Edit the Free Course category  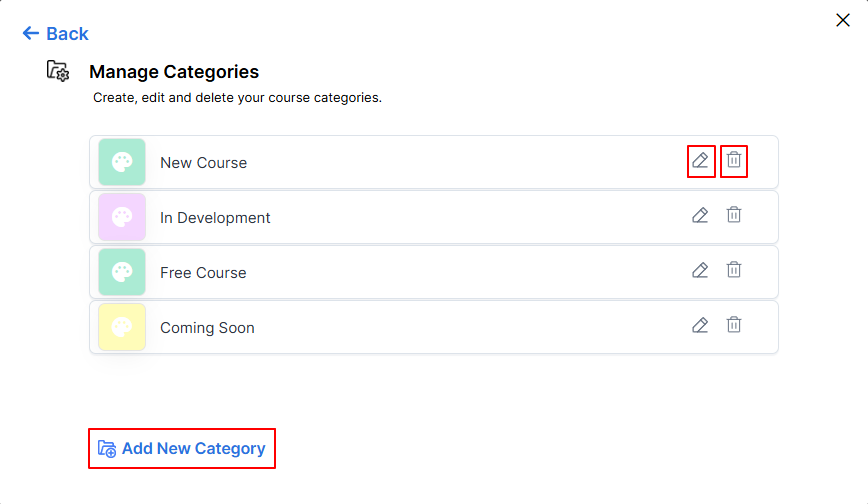[x=700, y=270]
